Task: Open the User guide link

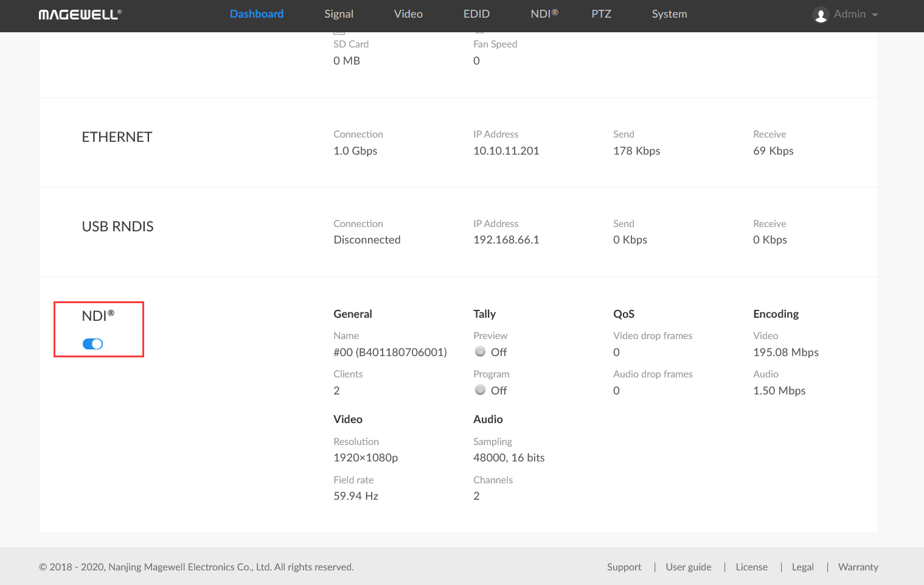Action: click(688, 567)
